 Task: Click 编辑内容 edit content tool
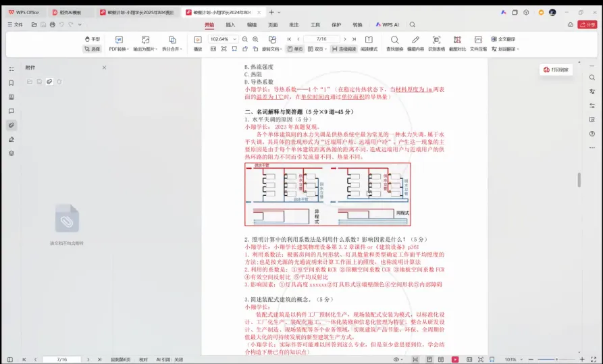415,44
